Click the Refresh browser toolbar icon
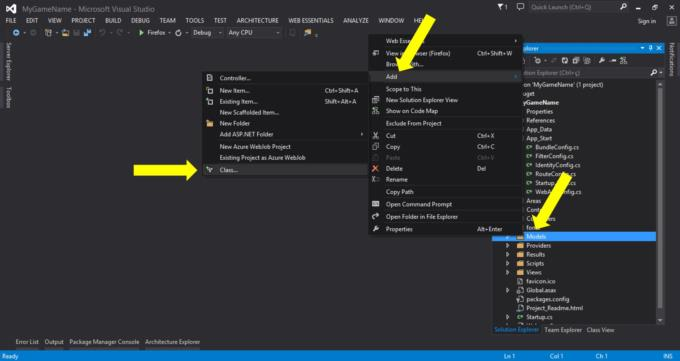This screenshot has width=680, height=361. tap(178, 33)
